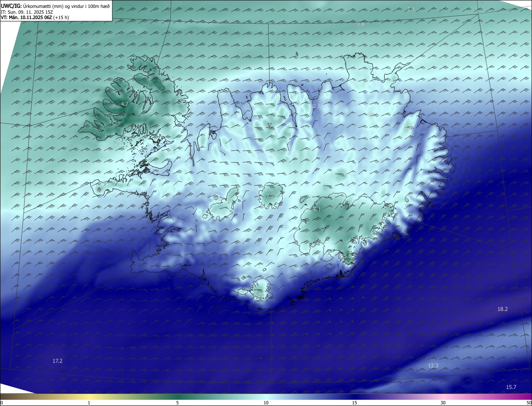
Task: Click the 12.3 value in the southeast ocean
Action: 433,366
